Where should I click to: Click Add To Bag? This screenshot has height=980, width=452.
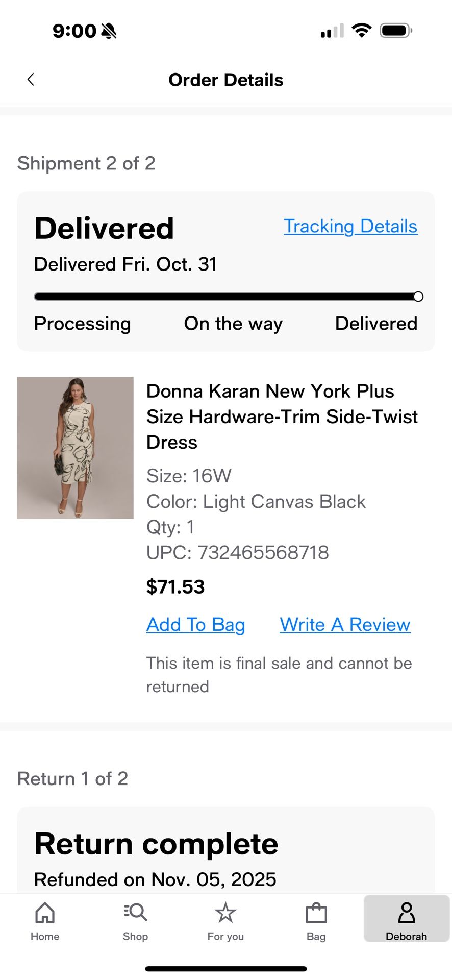196,624
